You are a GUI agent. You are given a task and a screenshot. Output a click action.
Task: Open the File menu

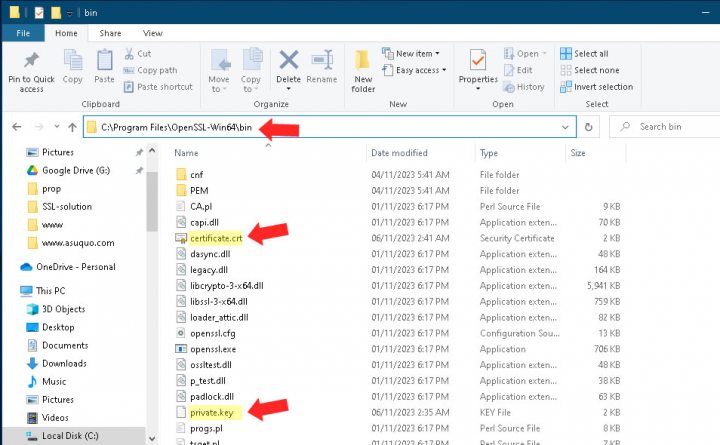click(23, 33)
